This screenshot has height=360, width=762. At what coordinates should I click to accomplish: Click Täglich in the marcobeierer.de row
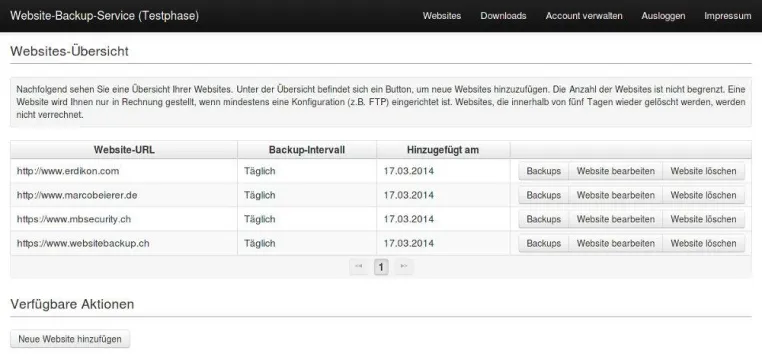(260, 195)
